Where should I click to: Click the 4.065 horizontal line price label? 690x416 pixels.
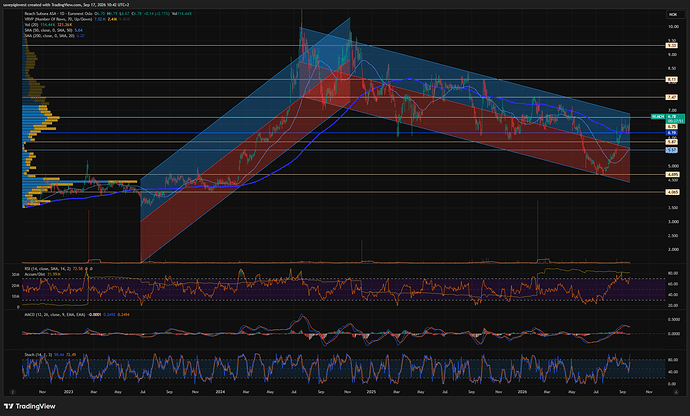pos(672,192)
